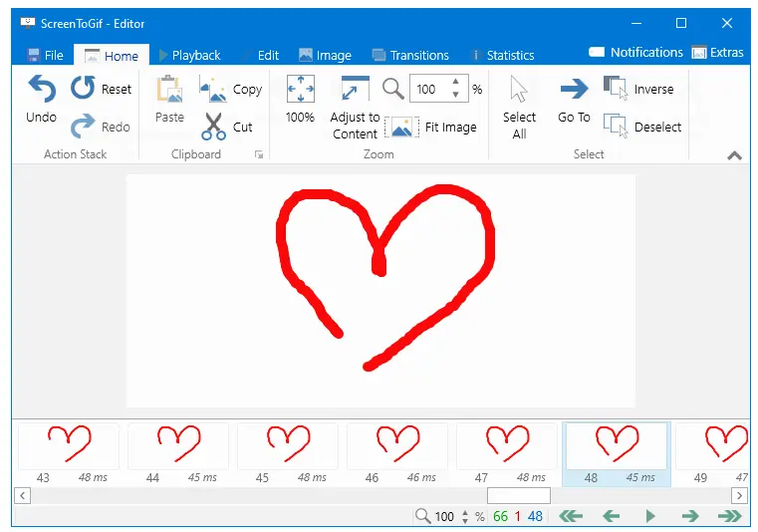Open the Statistics tab
Screen dimensions: 758x532
503,55
